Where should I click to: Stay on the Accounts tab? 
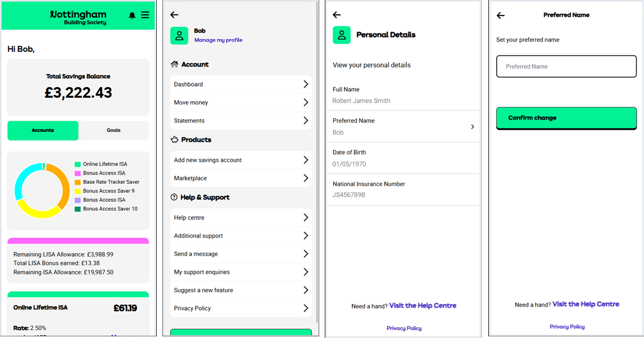click(42, 130)
